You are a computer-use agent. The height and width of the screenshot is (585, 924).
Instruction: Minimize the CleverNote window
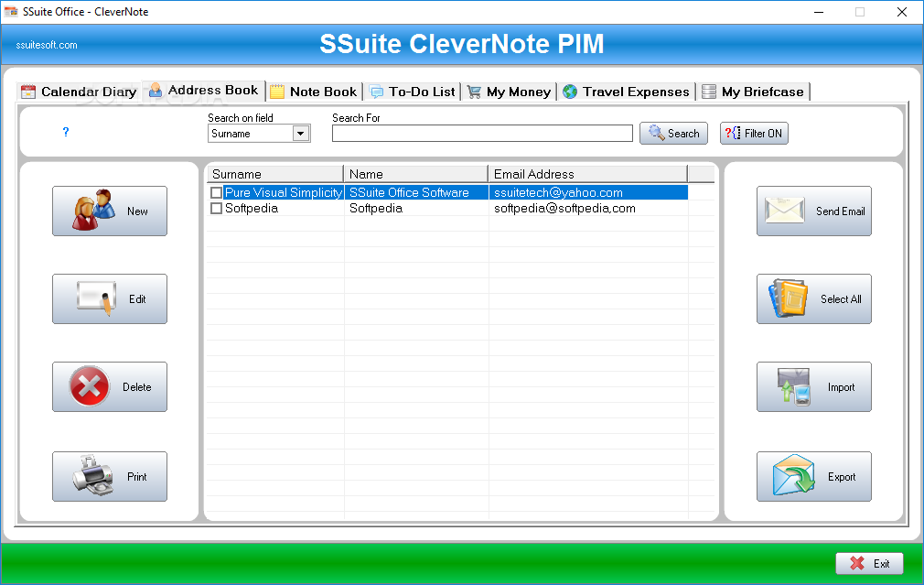pos(819,12)
